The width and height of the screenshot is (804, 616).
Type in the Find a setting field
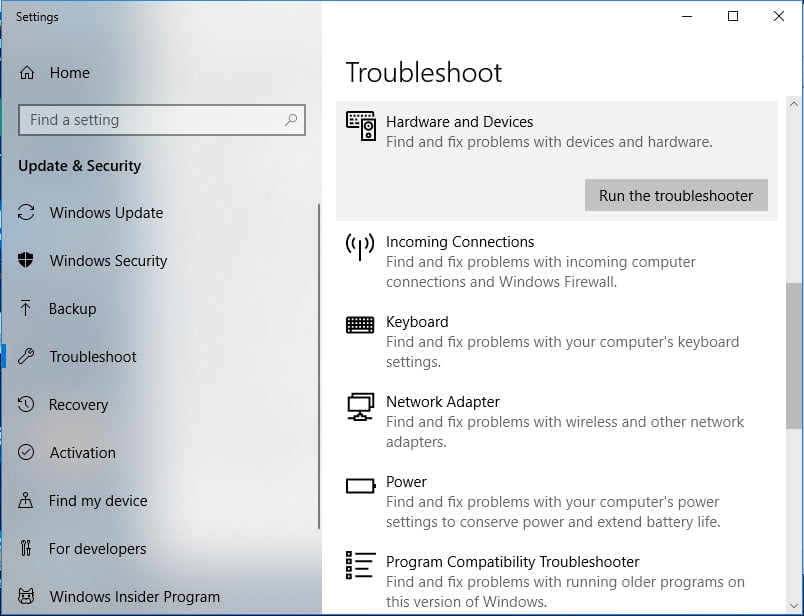point(150,120)
